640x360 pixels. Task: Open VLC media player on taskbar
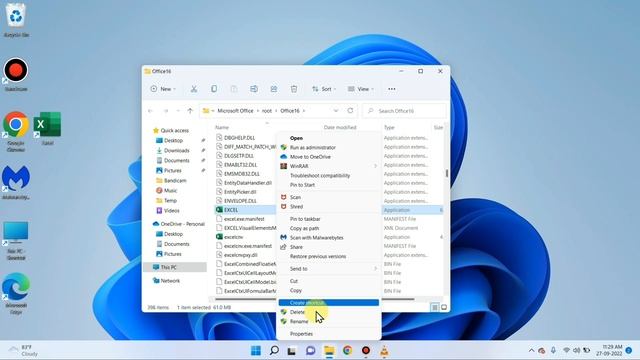click(384, 351)
